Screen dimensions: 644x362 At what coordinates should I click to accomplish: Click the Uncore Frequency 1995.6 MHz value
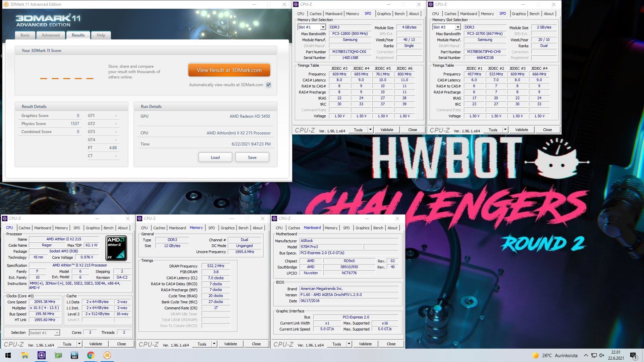(x=245, y=252)
